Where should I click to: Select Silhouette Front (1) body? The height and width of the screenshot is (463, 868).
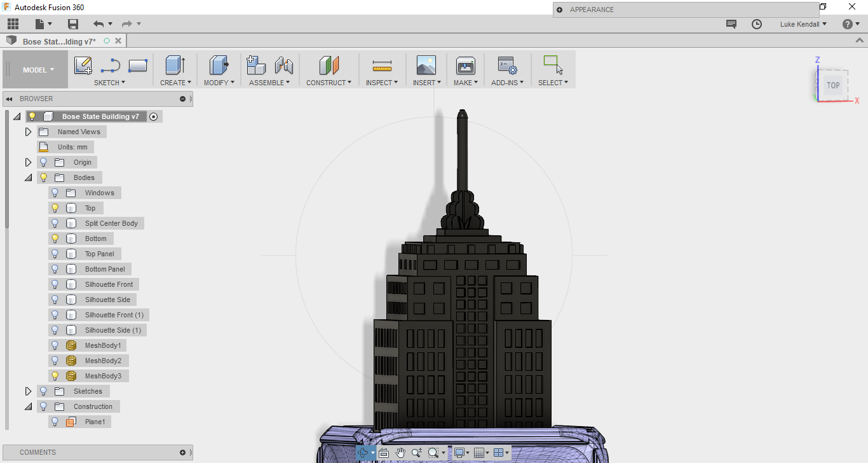(114, 315)
